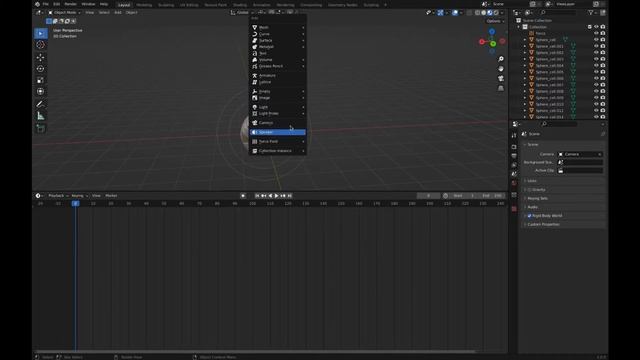This screenshot has height=360, width=640.
Task: Select the Measure tool
Action: click(x=40, y=116)
